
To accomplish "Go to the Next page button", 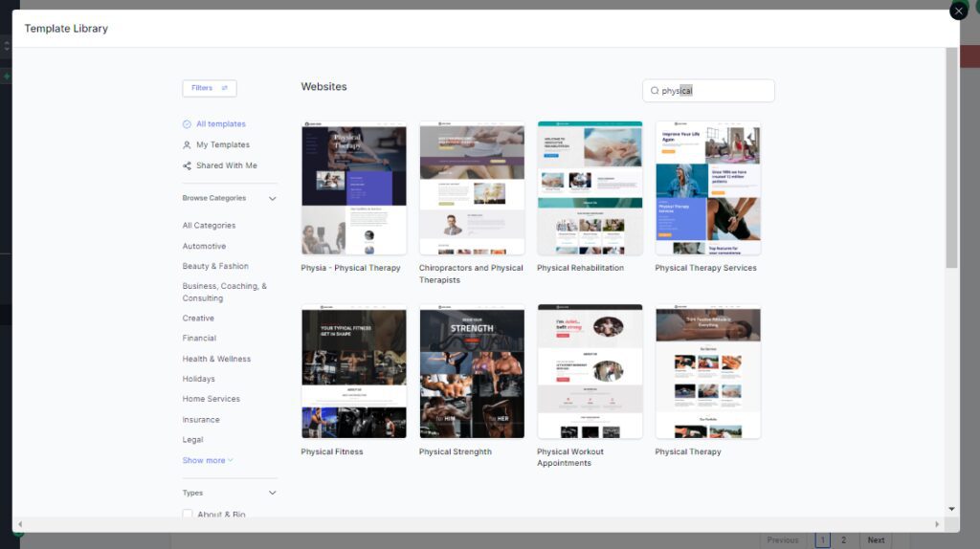I will (876, 540).
